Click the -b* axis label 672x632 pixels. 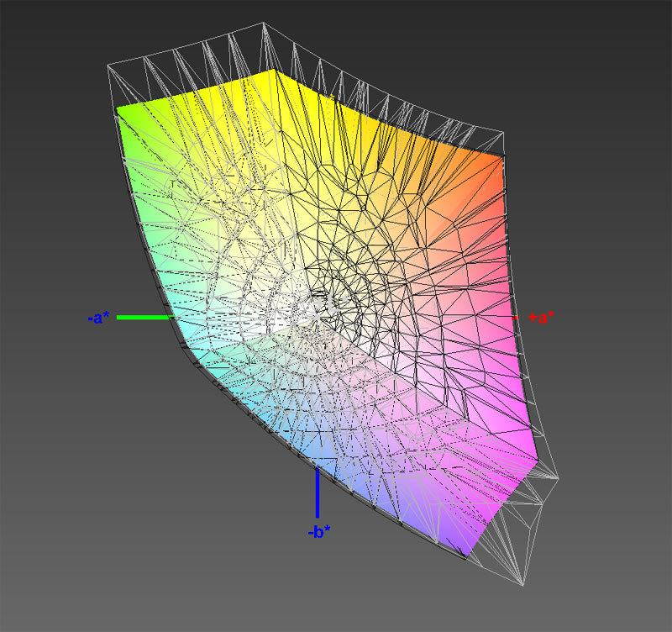click(x=319, y=532)
